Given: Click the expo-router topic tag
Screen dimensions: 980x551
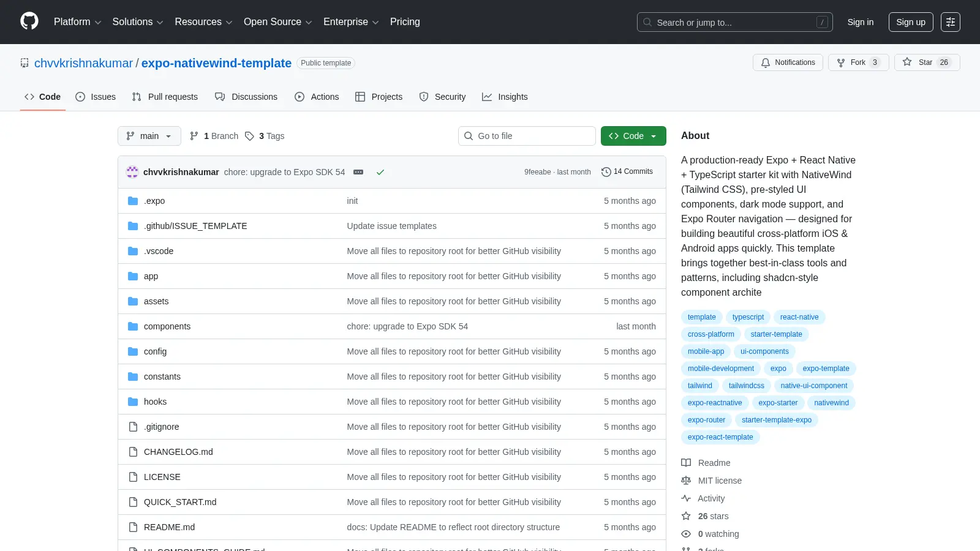Looking at the screenshot, I should pos(706,420).
